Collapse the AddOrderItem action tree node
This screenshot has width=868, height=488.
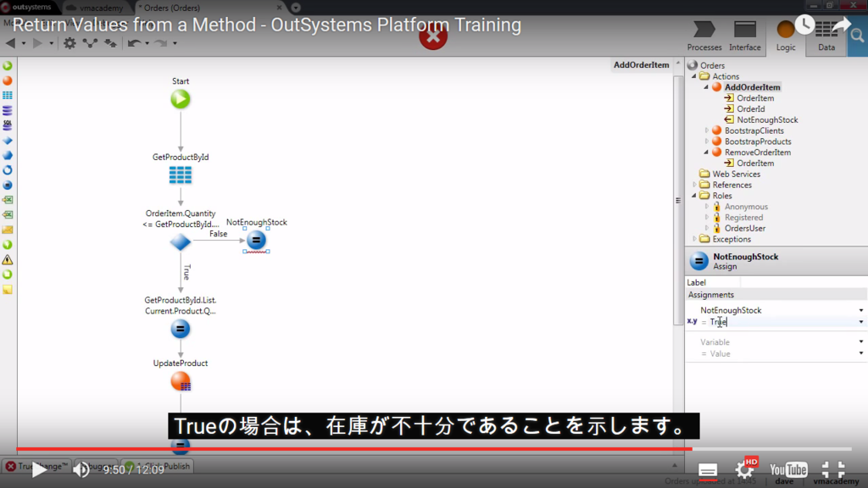(706, 87)
